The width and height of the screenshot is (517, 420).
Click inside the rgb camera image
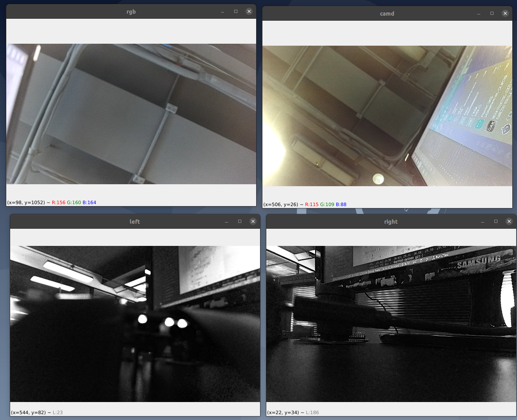tap(131, 114)
